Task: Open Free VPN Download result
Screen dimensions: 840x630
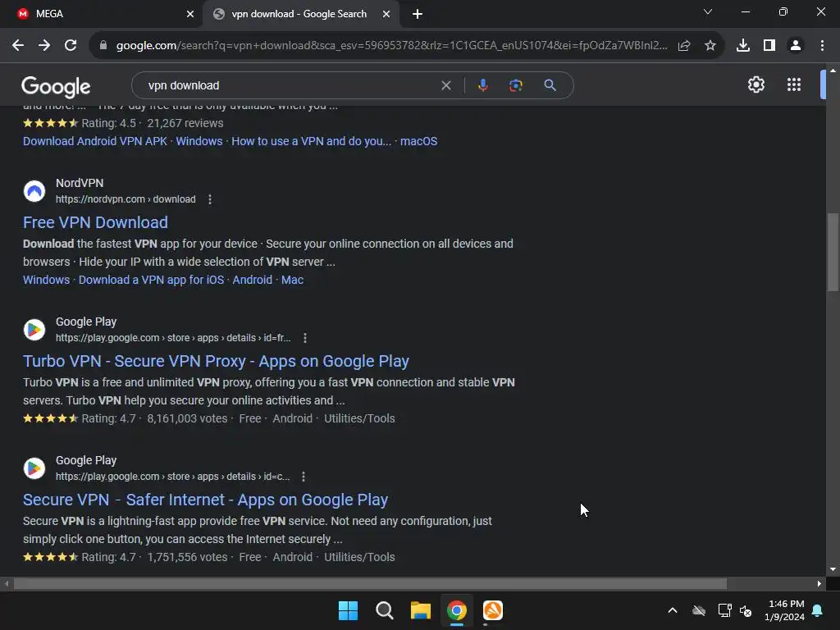Action: 95,222
